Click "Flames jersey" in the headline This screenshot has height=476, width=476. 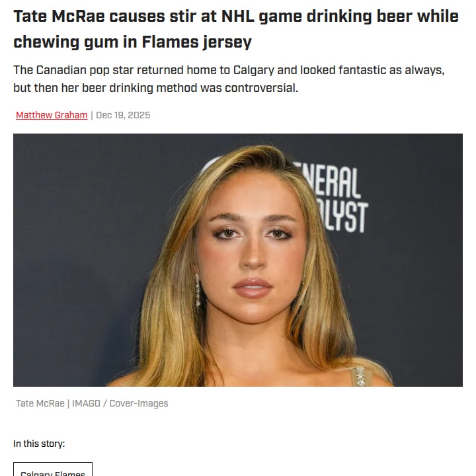coord(196,42)
